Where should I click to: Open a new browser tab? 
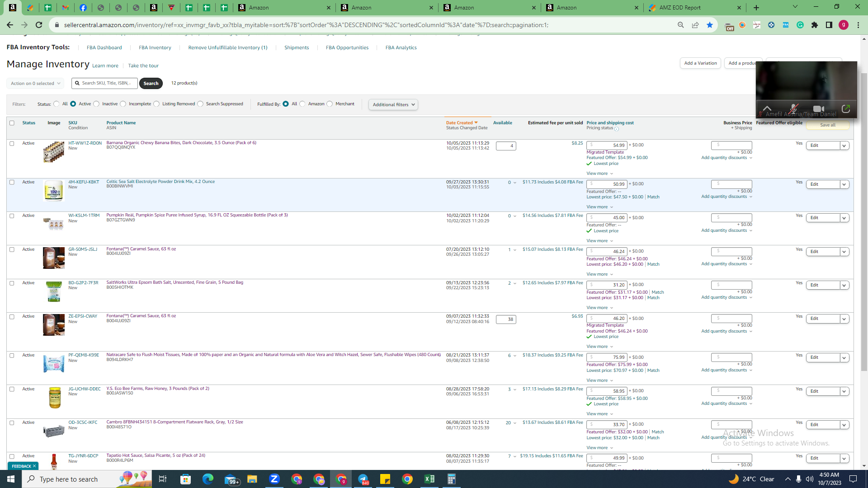pyautogui.click(x=756, y=8)
